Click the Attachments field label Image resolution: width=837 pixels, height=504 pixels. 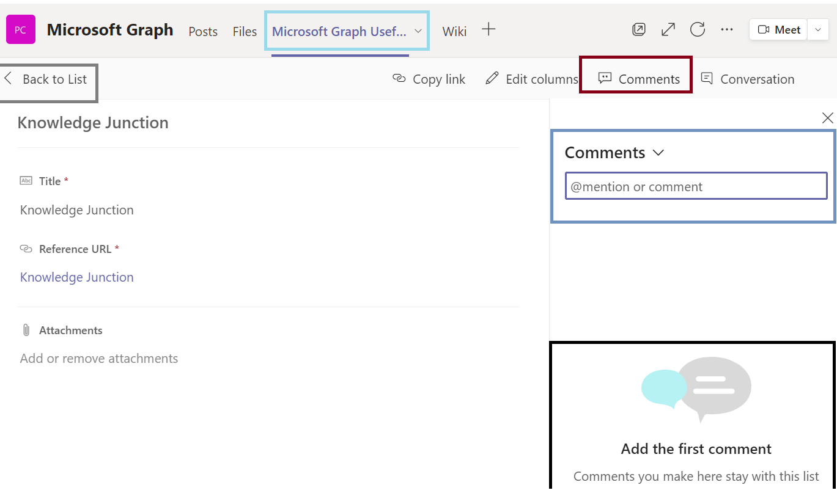point(71,331)
